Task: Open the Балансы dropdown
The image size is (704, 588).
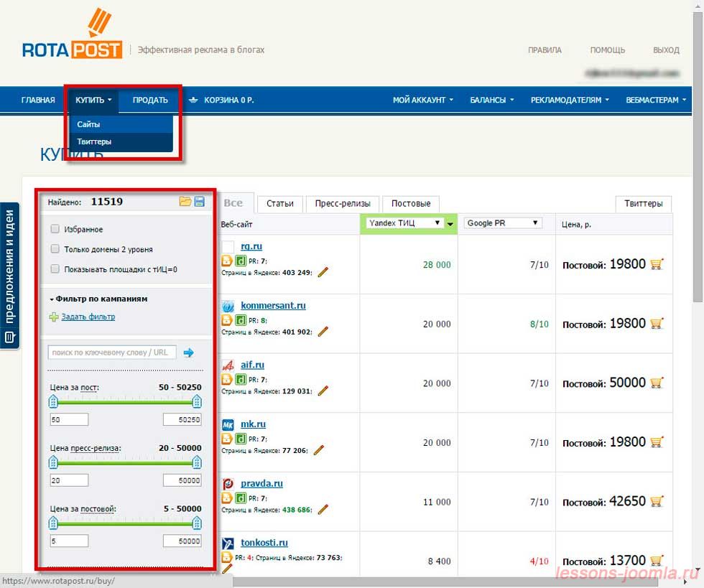Action: pos(491,100)
